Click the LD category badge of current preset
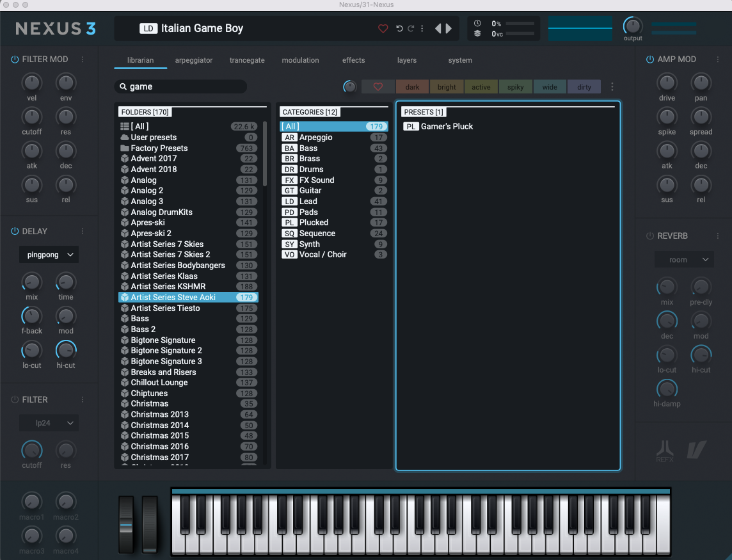 [148, 29]
